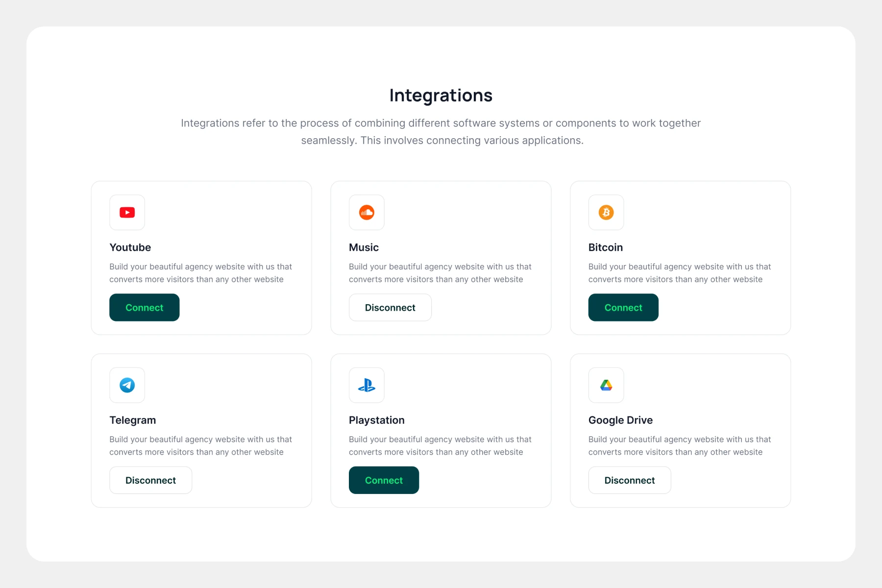Connect the Playstation integration
The image size is (882, 588).
[x=384, y=480]
